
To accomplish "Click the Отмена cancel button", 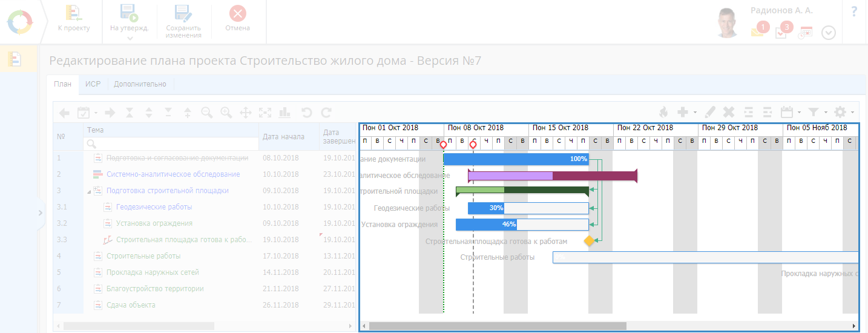I will (x=237, y=20).
